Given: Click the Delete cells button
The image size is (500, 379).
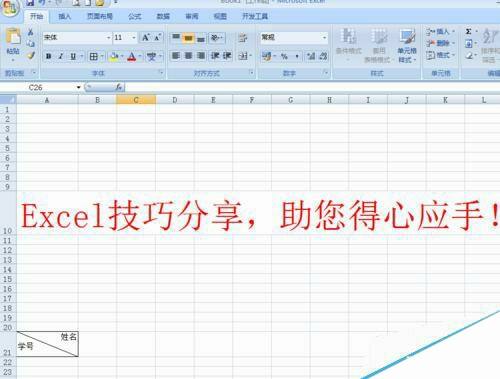Looking at the screenshot, I should [x=440, y=43].
